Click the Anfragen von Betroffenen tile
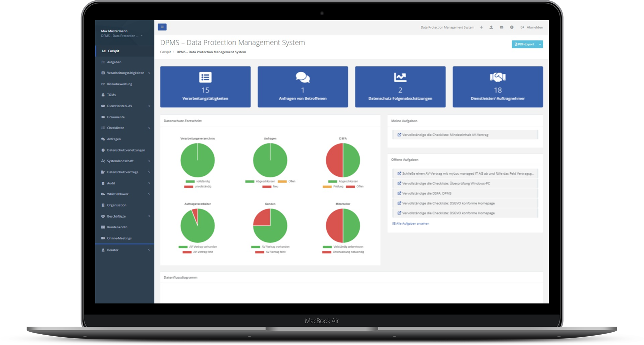Screen dimensions: 644x345 coord(303,87)
